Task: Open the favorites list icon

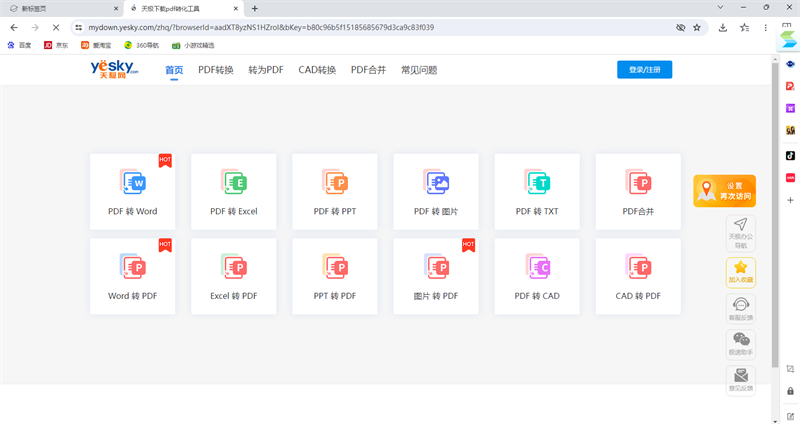Action: click(x=744, y=28)
